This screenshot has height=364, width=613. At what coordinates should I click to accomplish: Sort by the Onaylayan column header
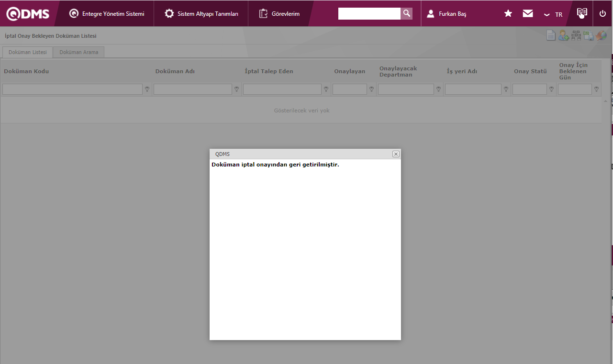pos(350,71)
